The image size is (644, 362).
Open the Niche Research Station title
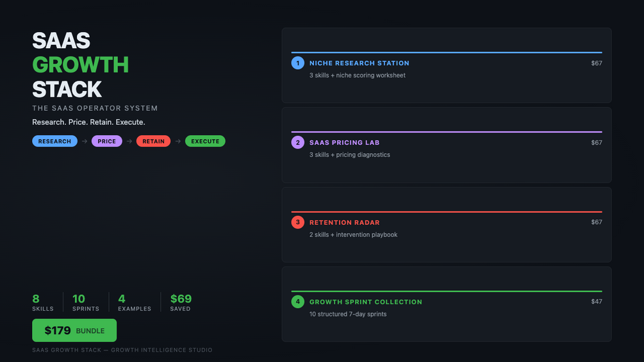(x=359, y=63)
